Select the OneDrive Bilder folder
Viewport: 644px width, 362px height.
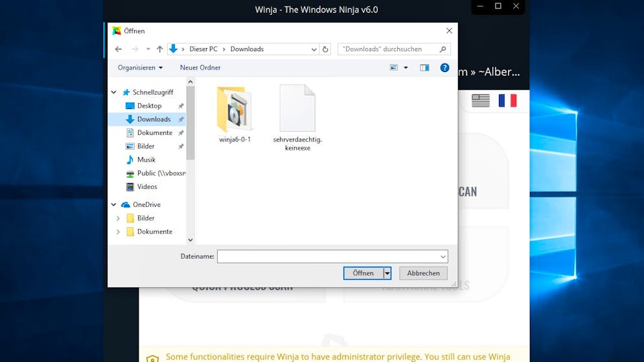click(145, 218)
